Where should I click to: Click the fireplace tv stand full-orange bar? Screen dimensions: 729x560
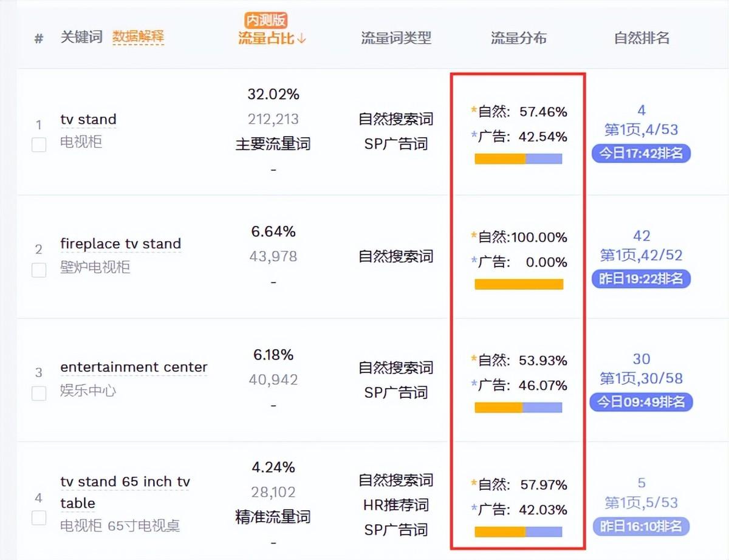point(518,284)
